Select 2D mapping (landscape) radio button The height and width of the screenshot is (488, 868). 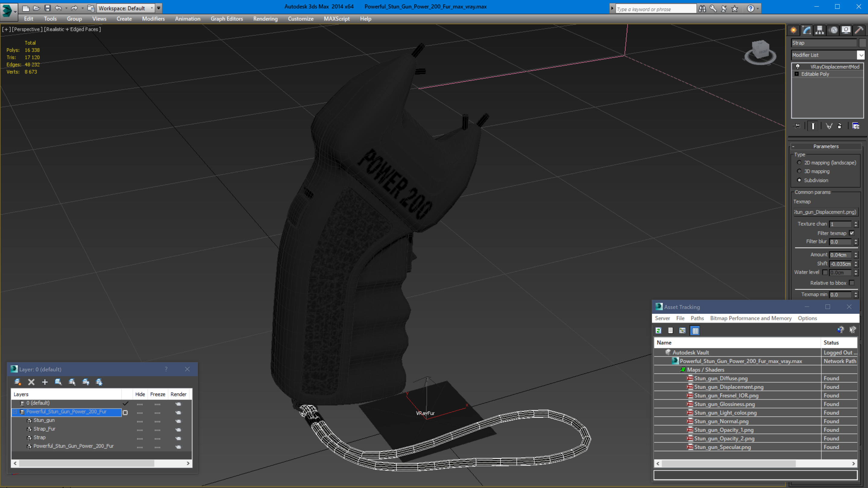(x=799, y=162)
